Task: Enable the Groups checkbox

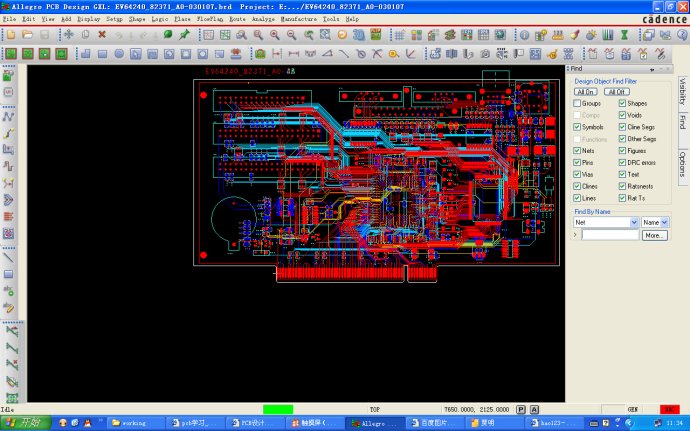Action: (577, 103)
